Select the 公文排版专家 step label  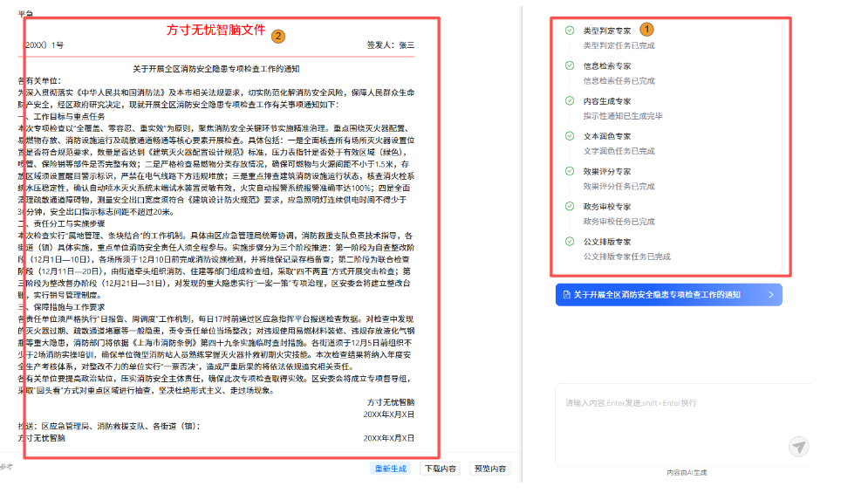click(x=607, y=242)
